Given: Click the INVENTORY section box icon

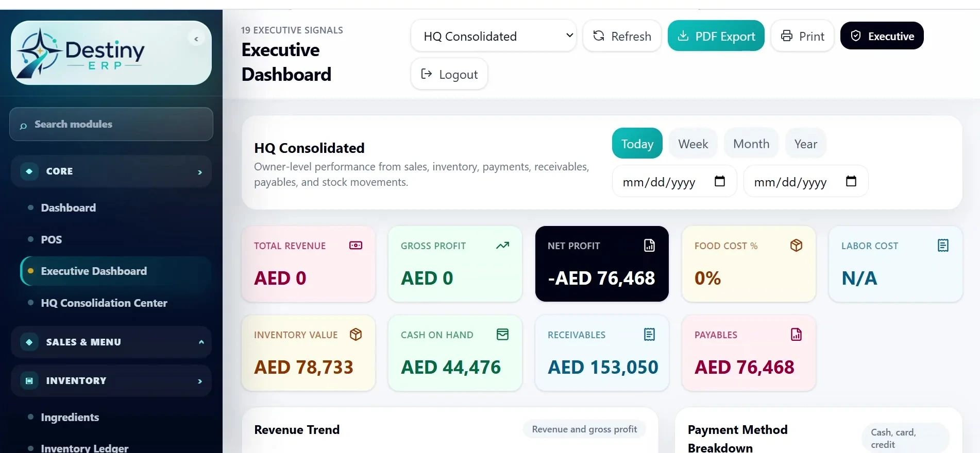Looking at the screenshot, I should pyautogui.click(x=29, y=381).
